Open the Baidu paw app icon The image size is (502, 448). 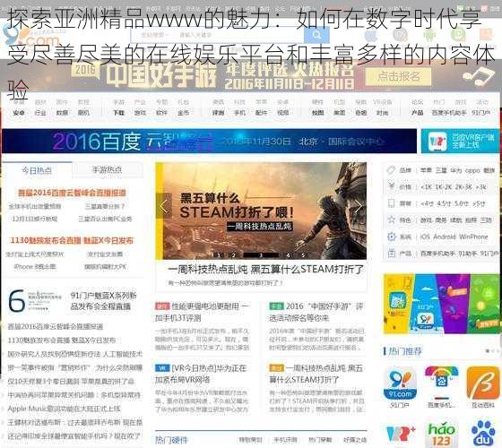coord(483,435)
